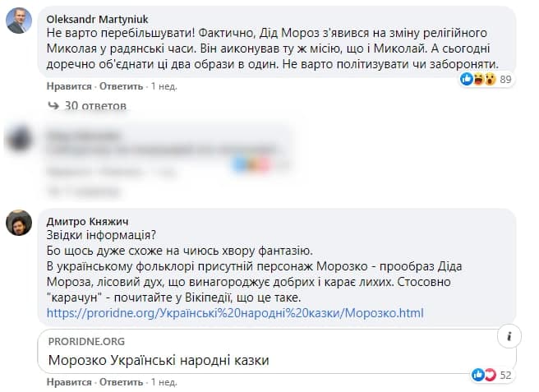Click Ответить under Дмитро Княжич's comment
539x392 pixels.
tap(121, 382)
